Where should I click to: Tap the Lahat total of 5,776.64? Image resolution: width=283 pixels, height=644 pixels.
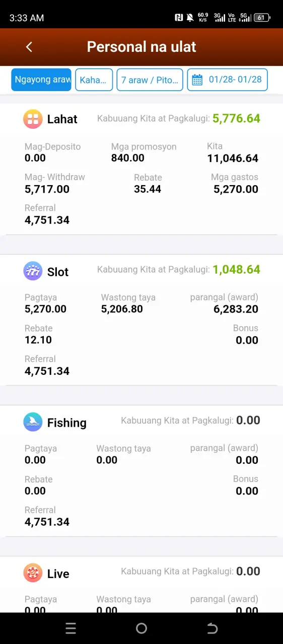236,119
